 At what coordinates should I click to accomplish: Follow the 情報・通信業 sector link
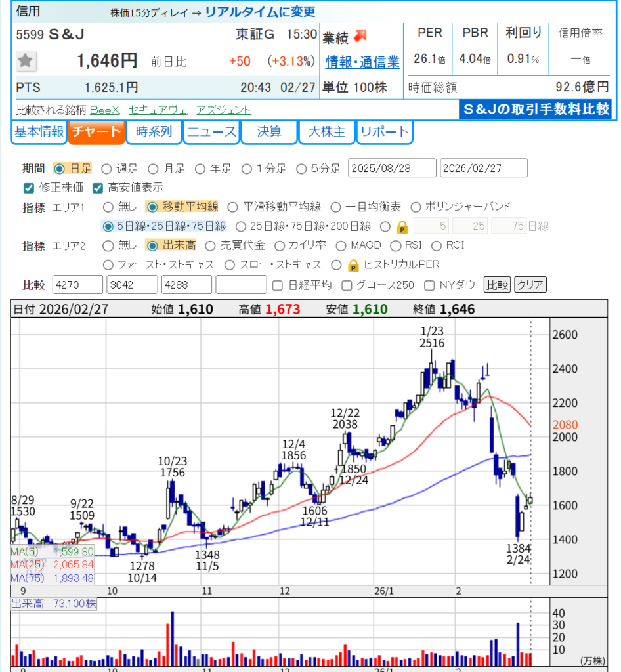(x=362, y=62)
